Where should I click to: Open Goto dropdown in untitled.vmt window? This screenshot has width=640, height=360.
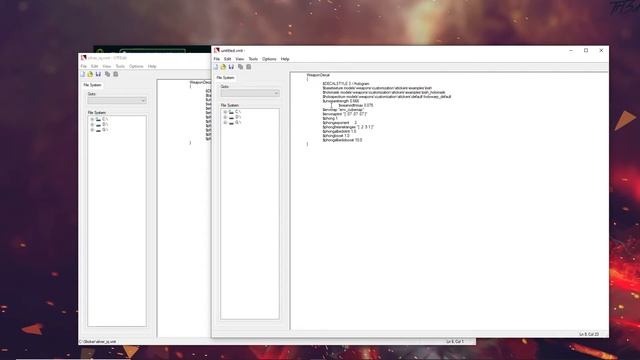tap(250, 93)
